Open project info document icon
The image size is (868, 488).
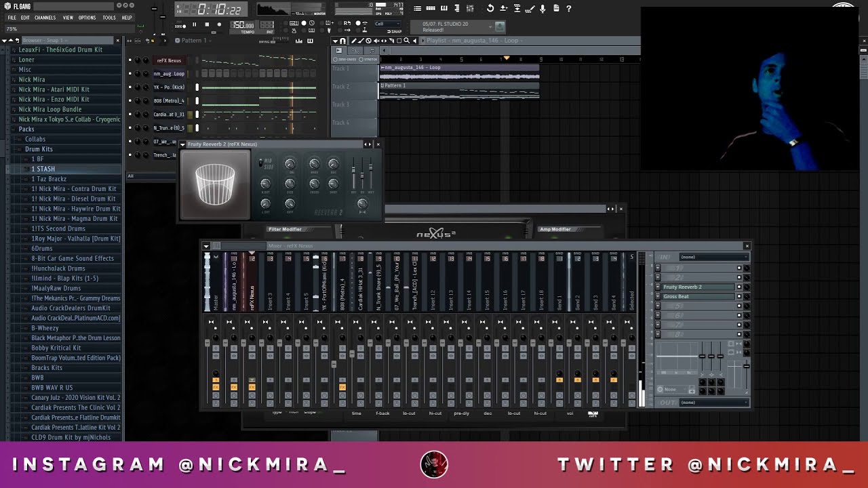[x=556, y=8]
